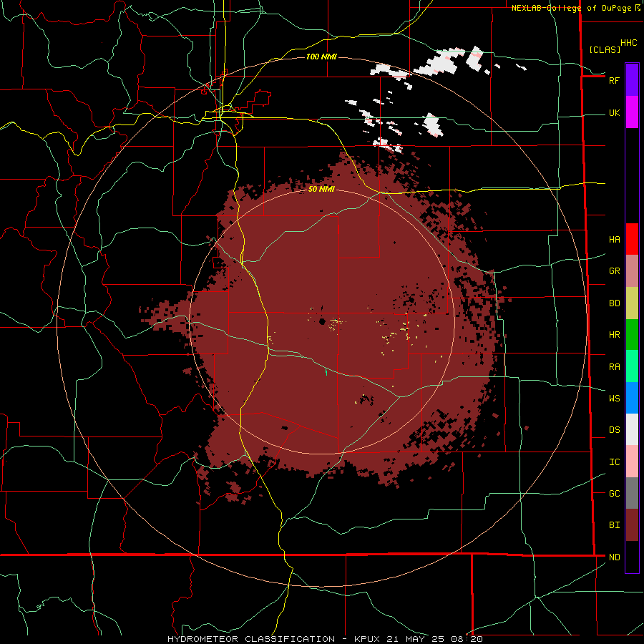Click the UK legend label
The width and height of the screenshot is (644, 644).
[614, 112]
